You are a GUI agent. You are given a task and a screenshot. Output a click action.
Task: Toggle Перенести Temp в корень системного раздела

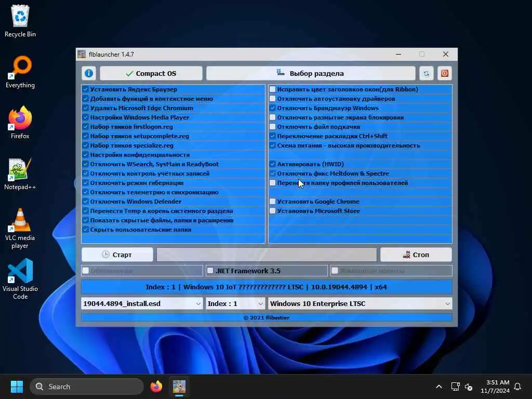pos(86,211)
